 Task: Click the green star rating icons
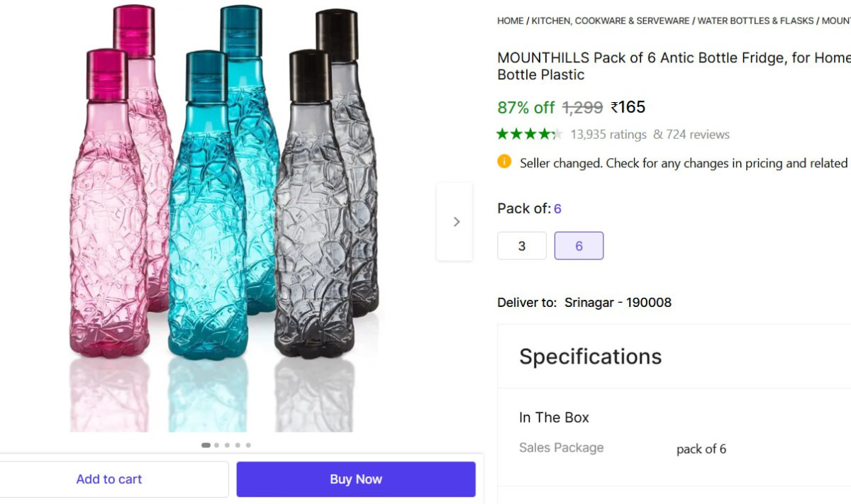530,134
